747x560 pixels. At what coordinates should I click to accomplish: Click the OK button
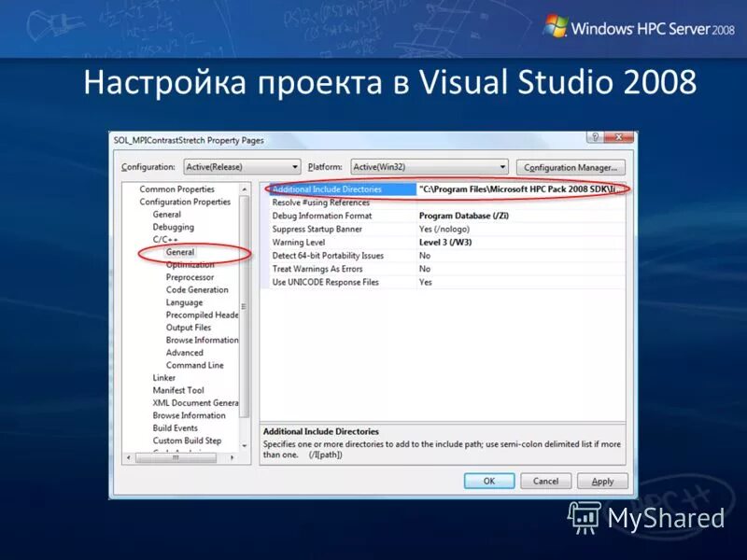(489, 481)
